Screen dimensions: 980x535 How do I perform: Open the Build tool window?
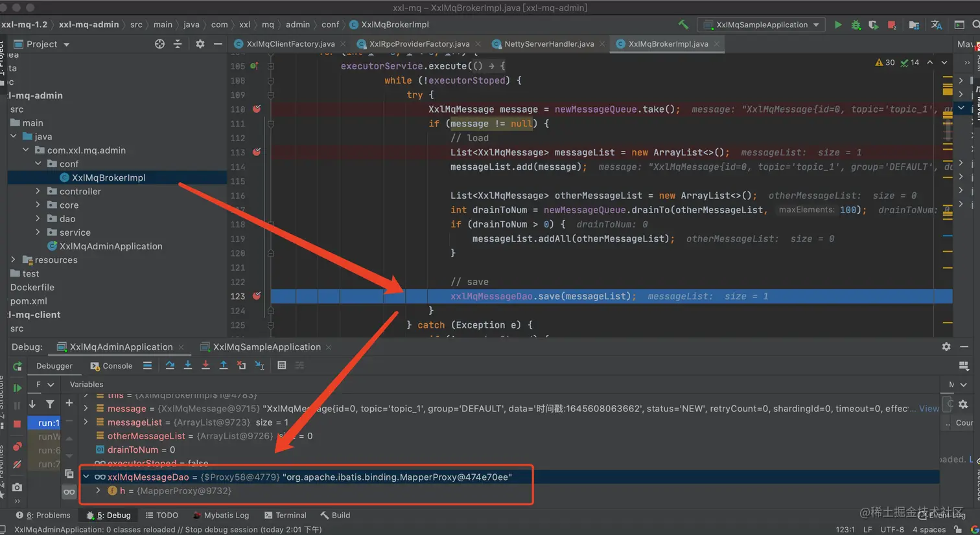(x=335, y=515)
